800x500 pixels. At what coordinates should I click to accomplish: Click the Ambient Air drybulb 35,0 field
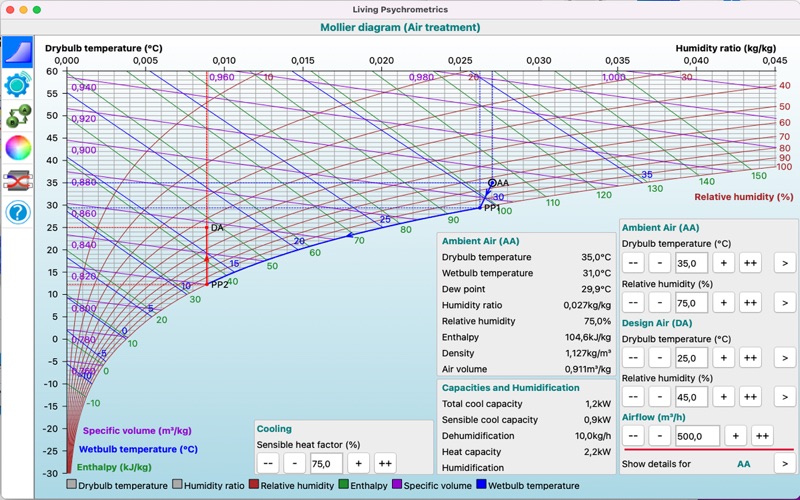(691, 263)
